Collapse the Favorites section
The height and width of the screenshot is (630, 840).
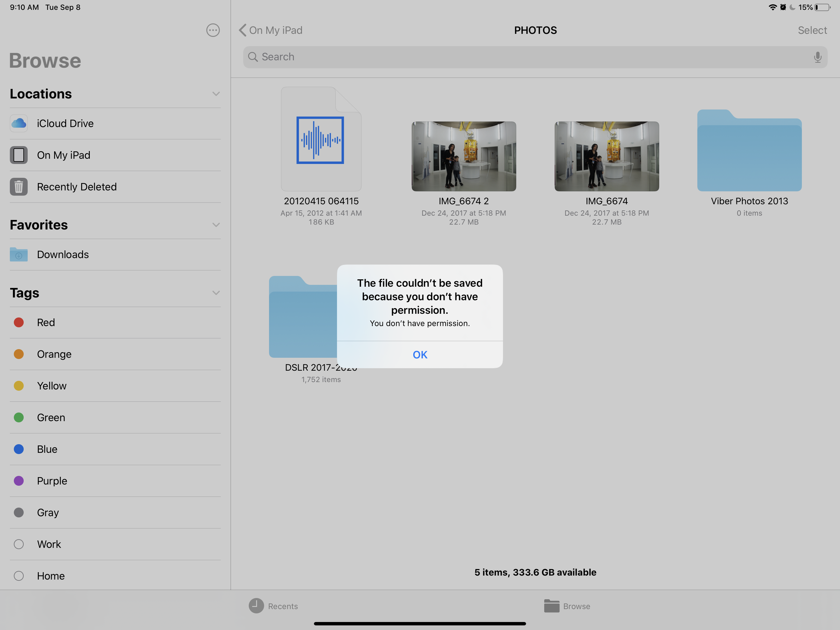click(216, 225)
